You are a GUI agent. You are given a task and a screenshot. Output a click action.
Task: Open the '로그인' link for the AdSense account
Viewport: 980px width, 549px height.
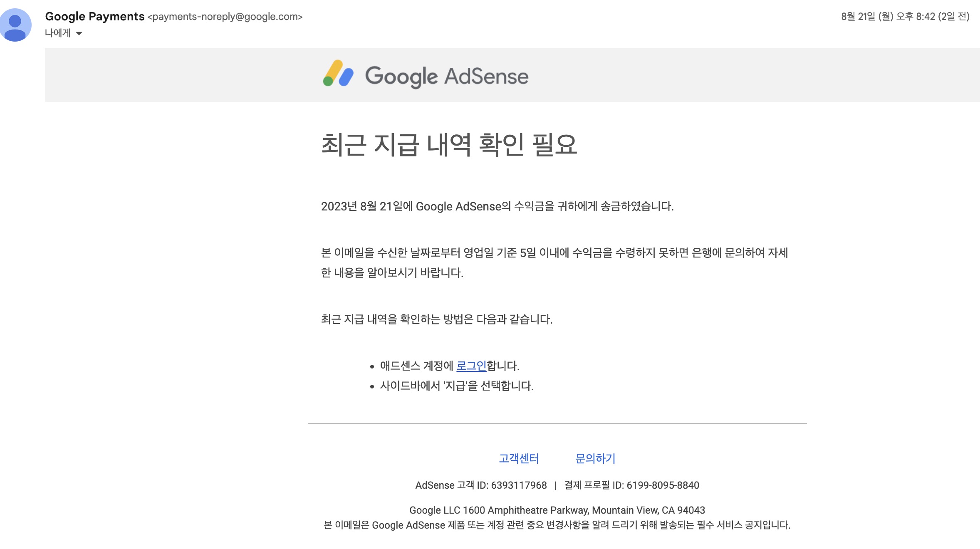[x=471, y=366]
